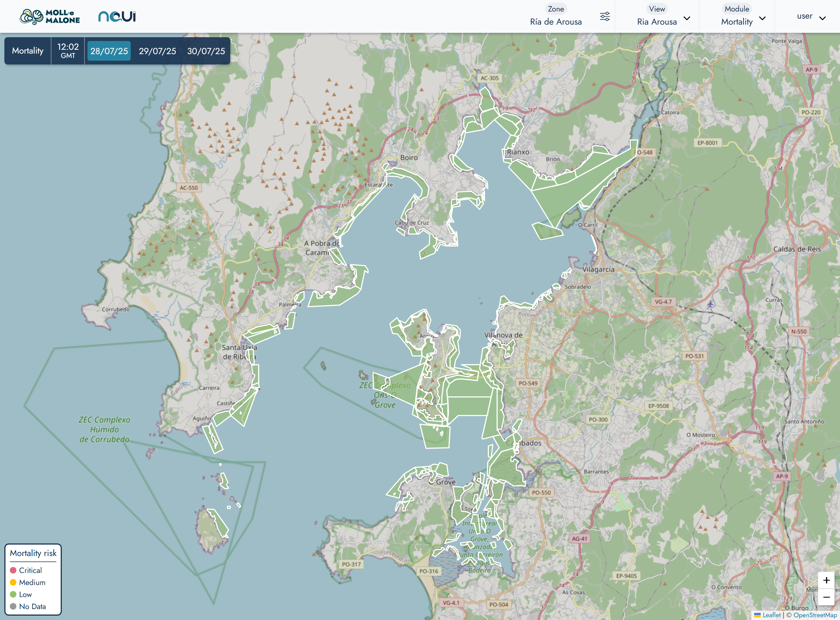Click the neui logo
Screen dimensions: 840x620
(117, 16)
